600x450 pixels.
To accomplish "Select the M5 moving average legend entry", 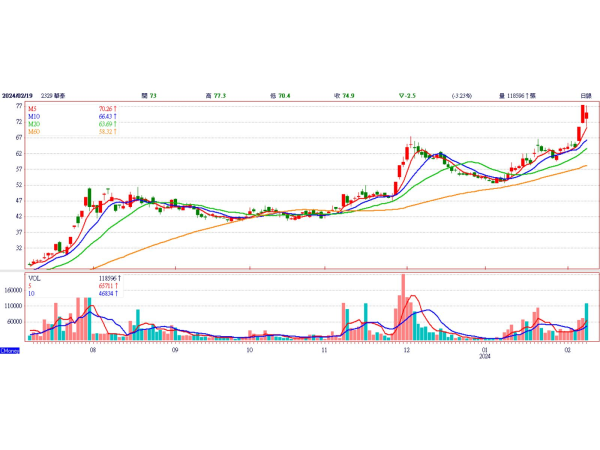I will 34,109.
